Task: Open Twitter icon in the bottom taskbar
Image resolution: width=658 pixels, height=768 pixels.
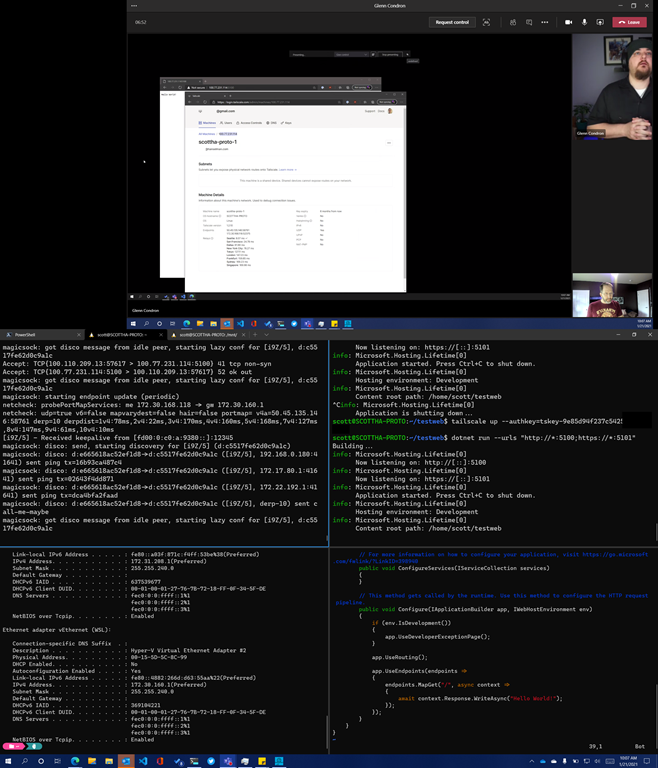Action: coord(211,761)
